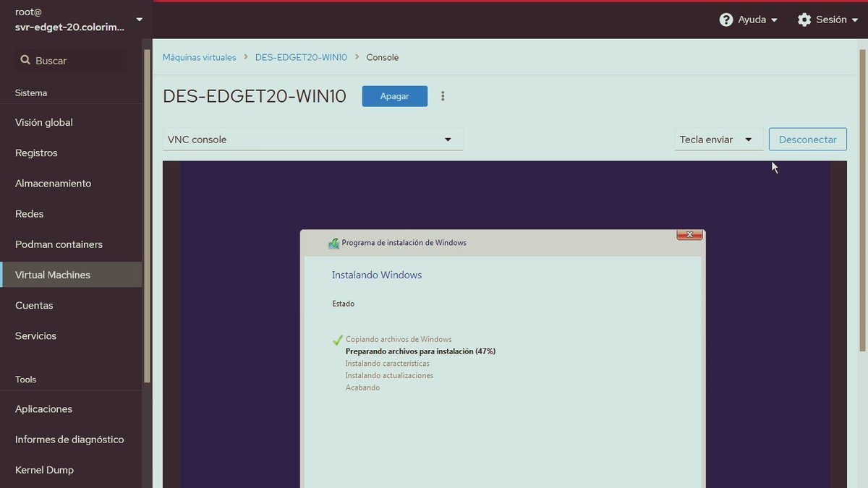Click the Ayuda help question icon

[726, 20]
